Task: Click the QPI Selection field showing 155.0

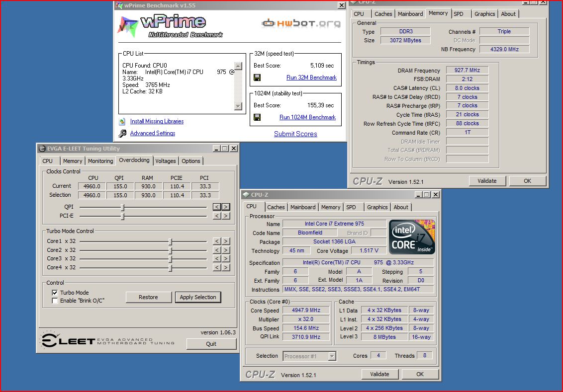Action: click(120, 195)
